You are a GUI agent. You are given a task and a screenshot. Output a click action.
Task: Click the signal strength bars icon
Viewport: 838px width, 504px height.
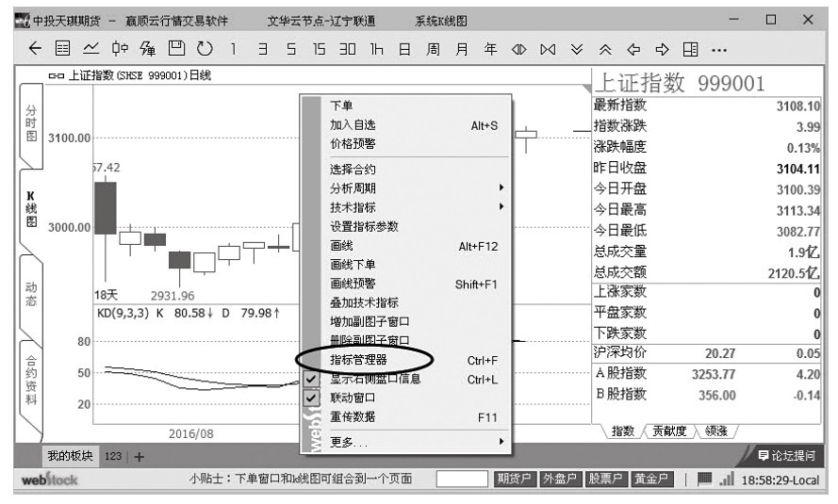[x=727, y=479]
